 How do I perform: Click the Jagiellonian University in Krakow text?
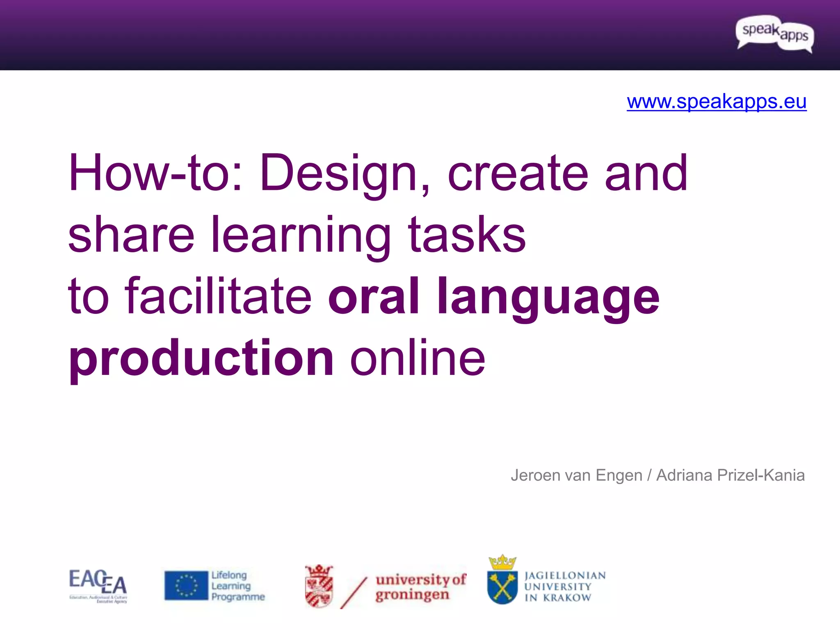564,587
